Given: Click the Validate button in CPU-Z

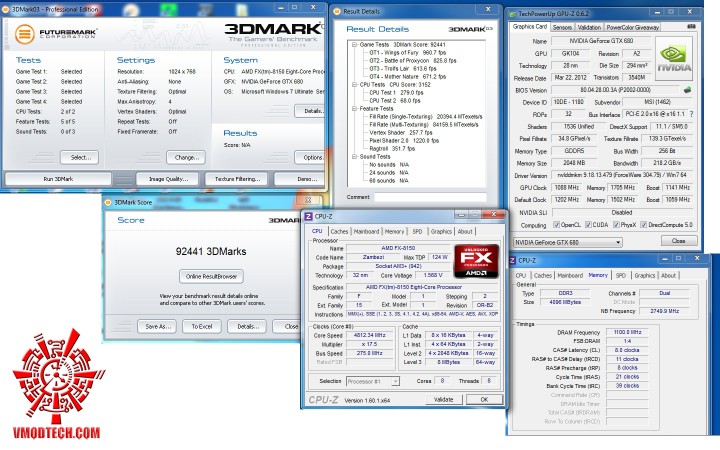Looking at the screenshot, I should [444, 399].
